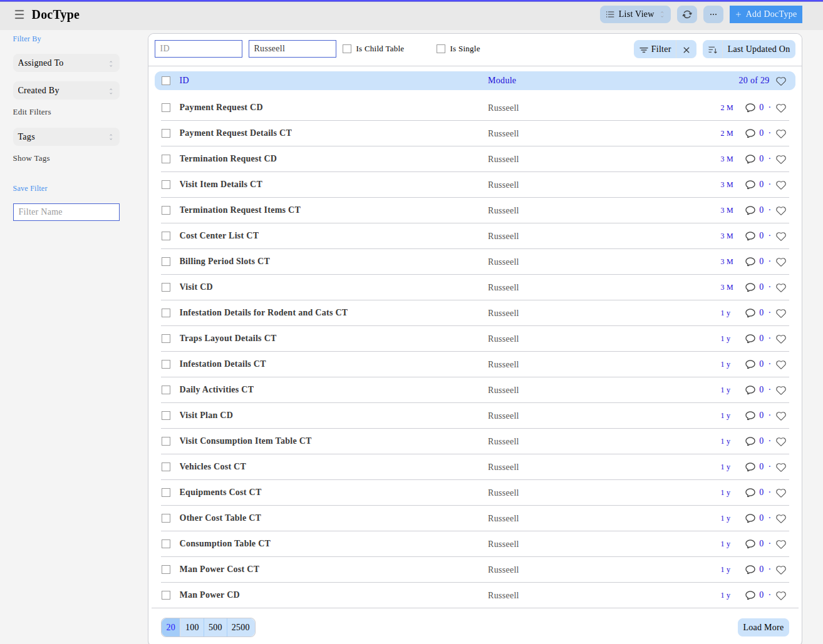Viewport: 823px width, 644px height.
Task: Check the Is Single checkbox
Action: click(441, 49)
